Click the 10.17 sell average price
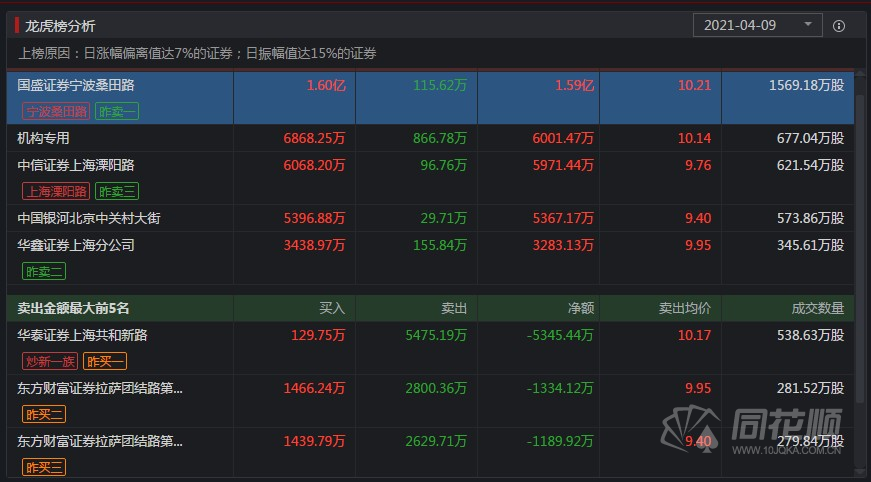This screenshot has width=871, height=482. 694,335
